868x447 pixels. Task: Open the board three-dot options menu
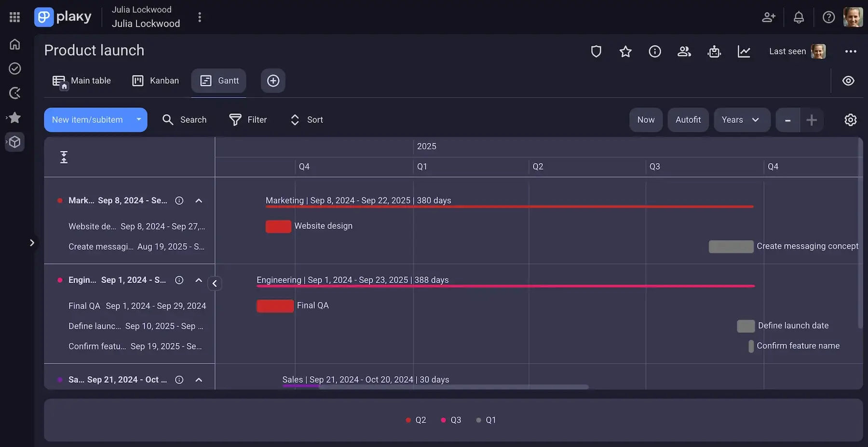[x=851, y=51]
